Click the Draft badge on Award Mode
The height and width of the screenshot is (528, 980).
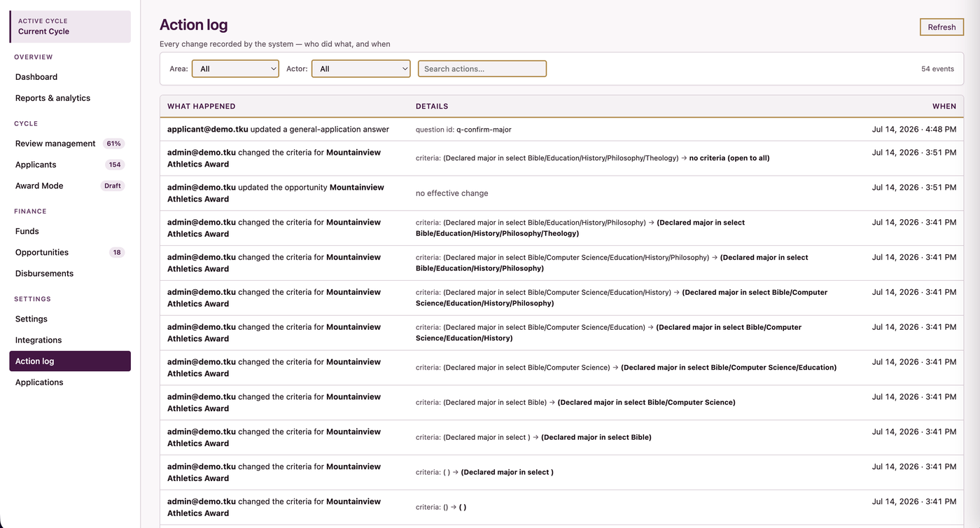[x=113, y=186]
